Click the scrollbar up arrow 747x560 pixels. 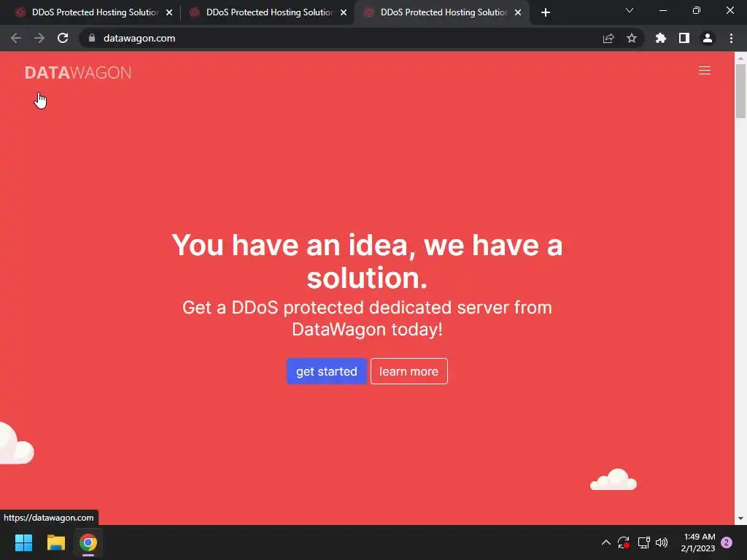[x=740, y=58]
